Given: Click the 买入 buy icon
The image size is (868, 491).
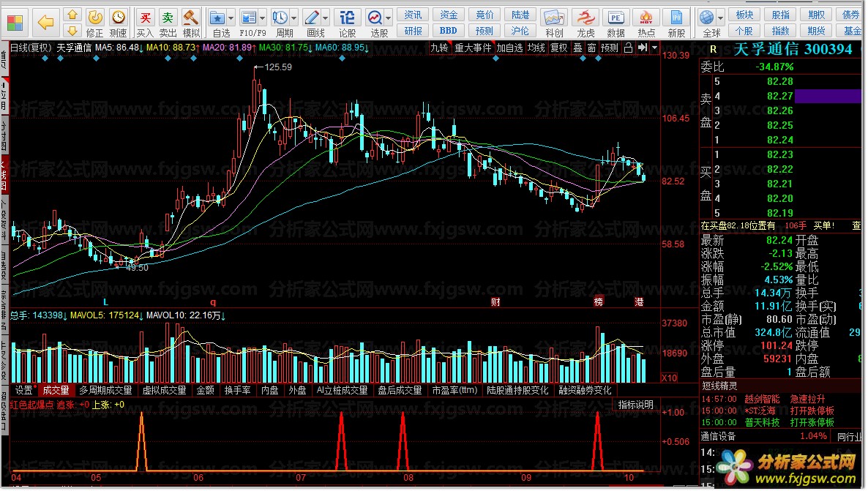Looking at the screenshot, I should [x=145, y=18].
